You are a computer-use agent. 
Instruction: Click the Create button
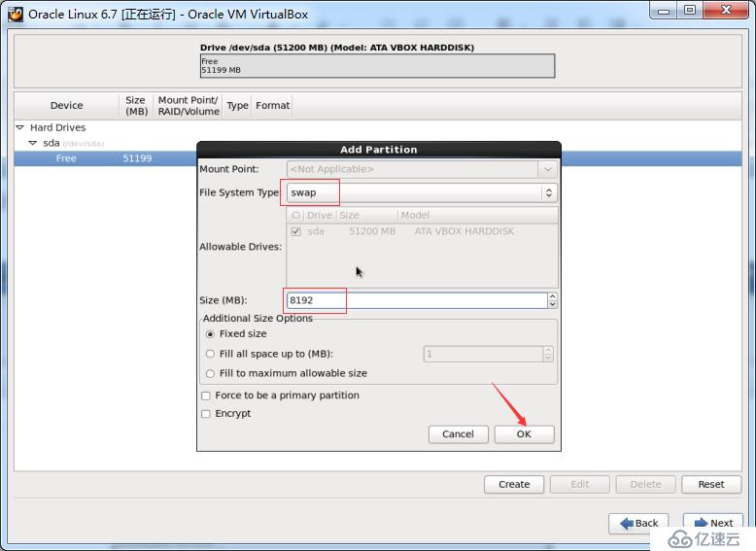coord(514,485)
